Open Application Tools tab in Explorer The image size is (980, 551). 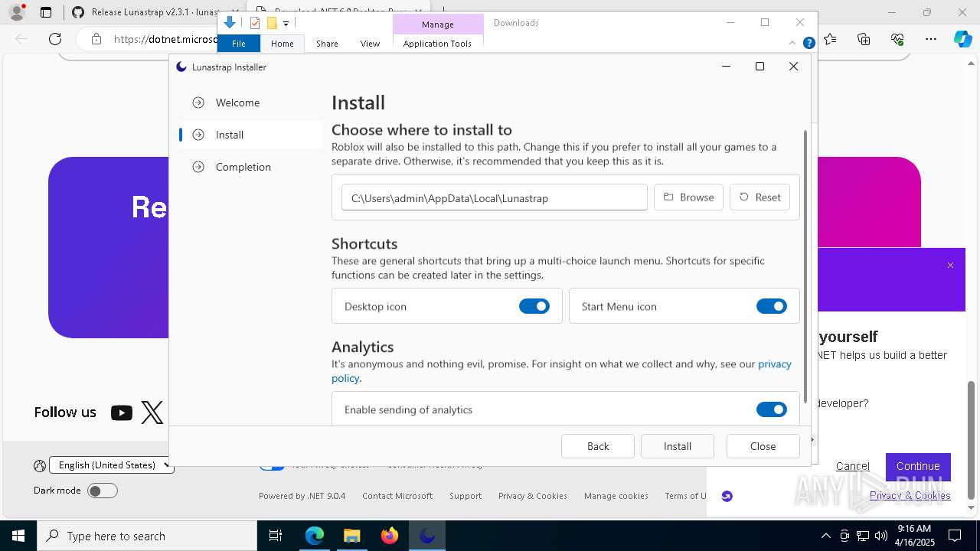[x=437, y=44]
